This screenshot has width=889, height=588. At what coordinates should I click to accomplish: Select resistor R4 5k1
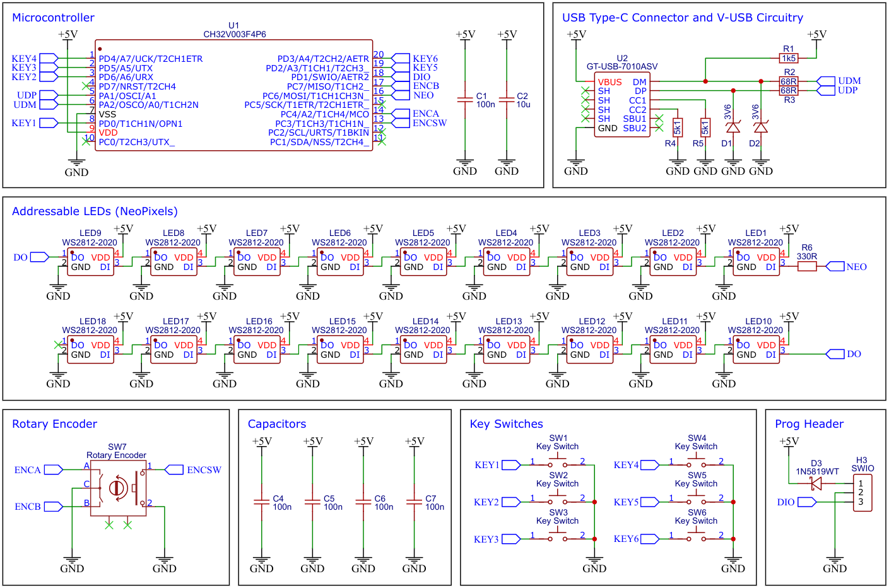678,127
